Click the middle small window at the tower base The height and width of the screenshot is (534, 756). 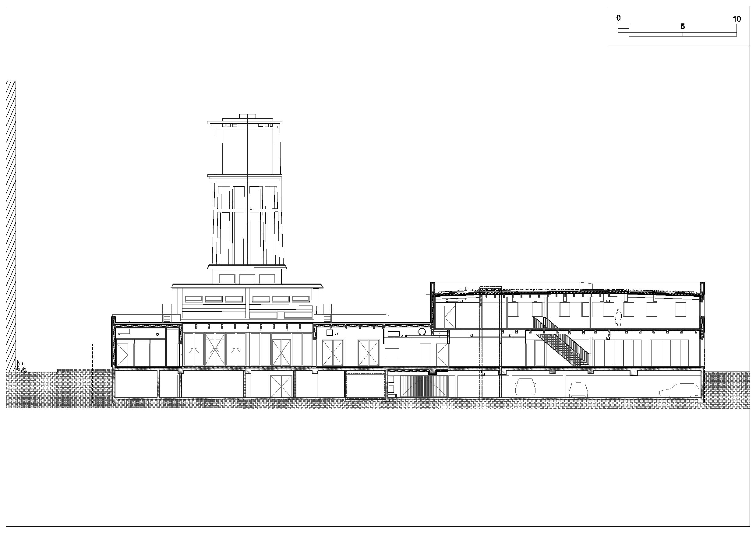point(247,279)
